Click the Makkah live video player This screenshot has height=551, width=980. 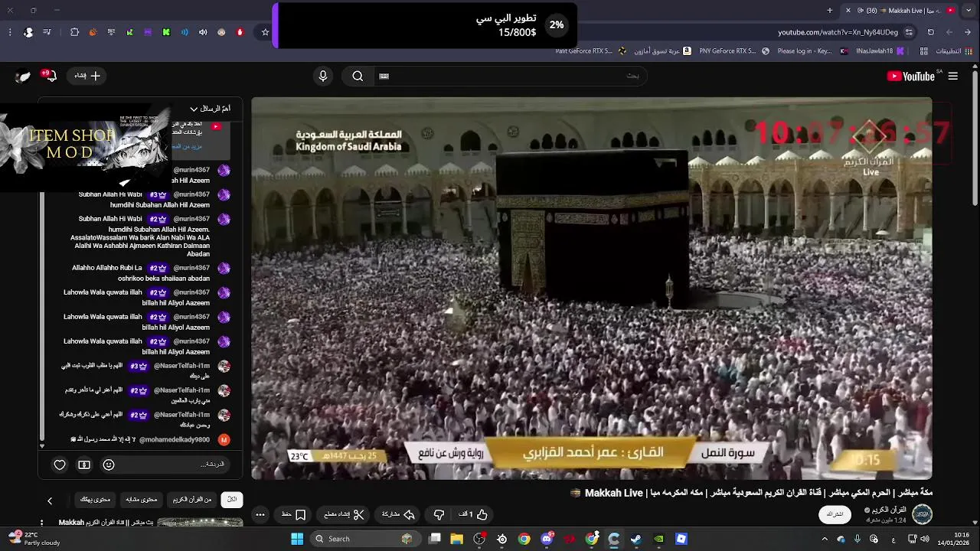[x=592, y=288]
